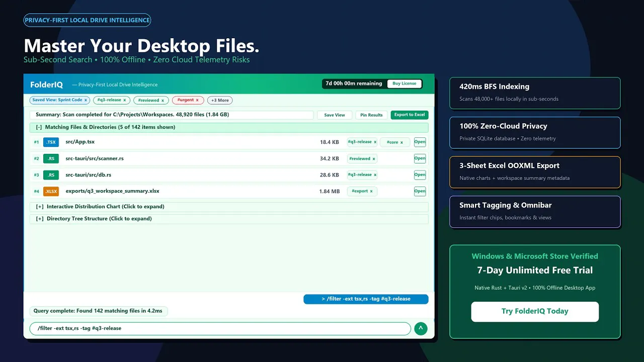The width and height of the screenshot is (644, 362).
Task: Open the src-tauri/src/db.rs file
Action: pos(420,175)
